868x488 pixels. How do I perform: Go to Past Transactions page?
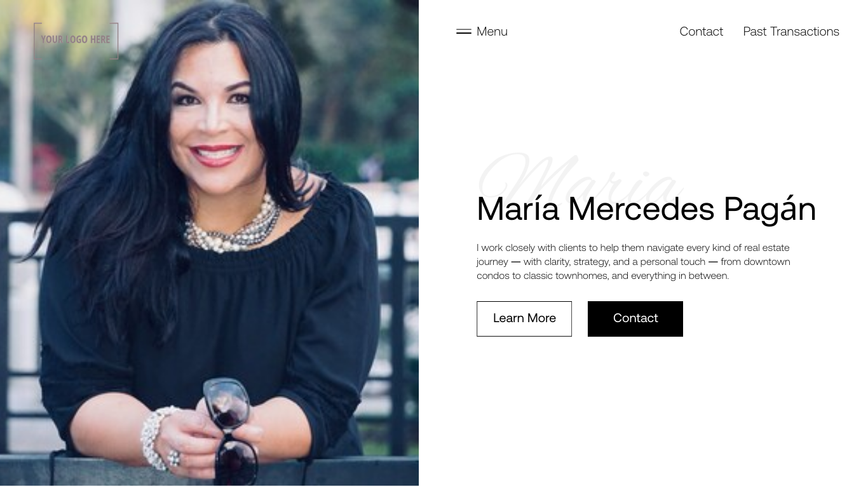[x=791, y=31]
